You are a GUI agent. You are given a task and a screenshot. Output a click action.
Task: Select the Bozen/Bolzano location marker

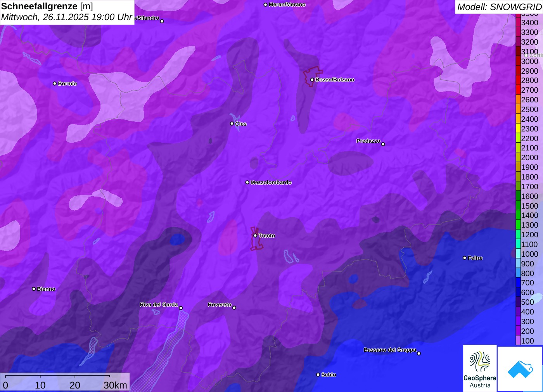[312, 79]
